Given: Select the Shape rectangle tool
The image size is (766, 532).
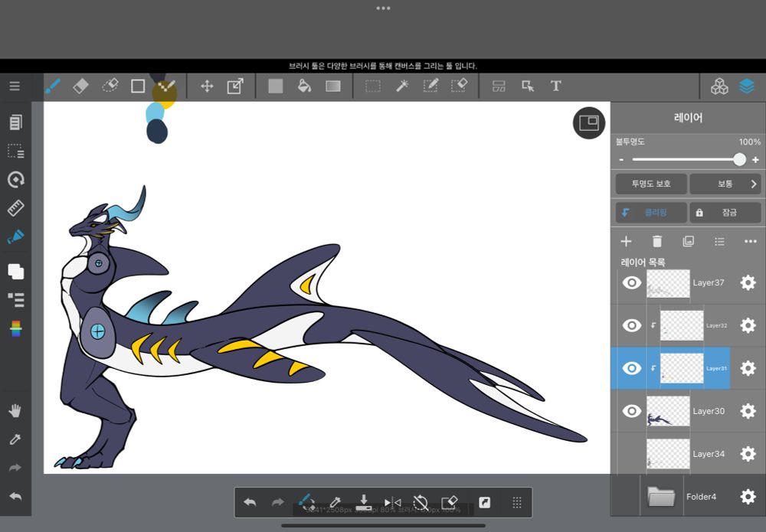Looking at the screenshot, I should pos(138,86).
